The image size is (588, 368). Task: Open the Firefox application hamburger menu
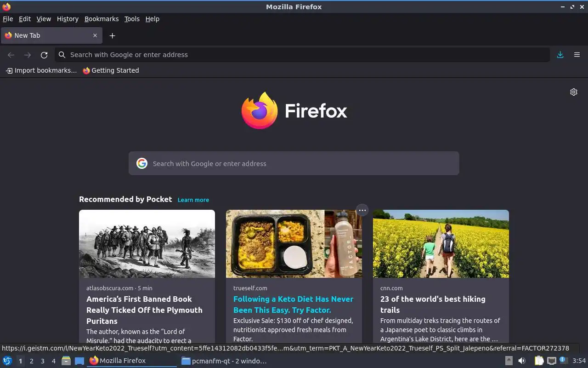[x=577, y=55]
